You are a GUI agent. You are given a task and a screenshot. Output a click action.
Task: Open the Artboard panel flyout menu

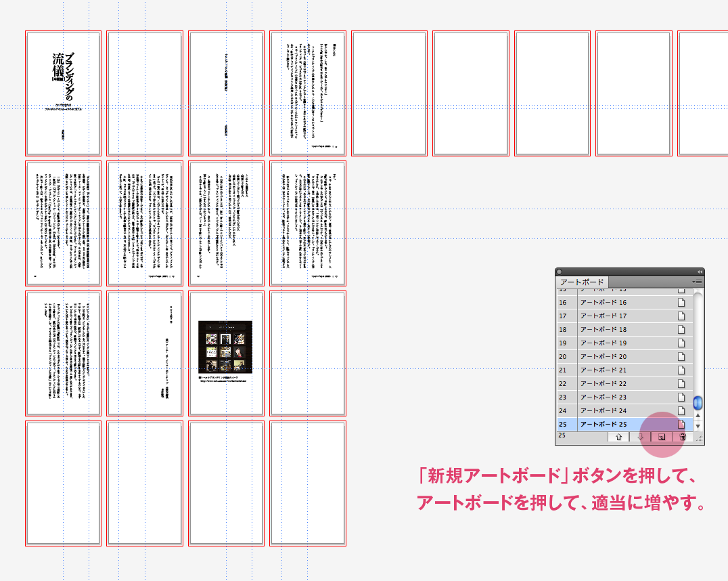coord(697,282)
